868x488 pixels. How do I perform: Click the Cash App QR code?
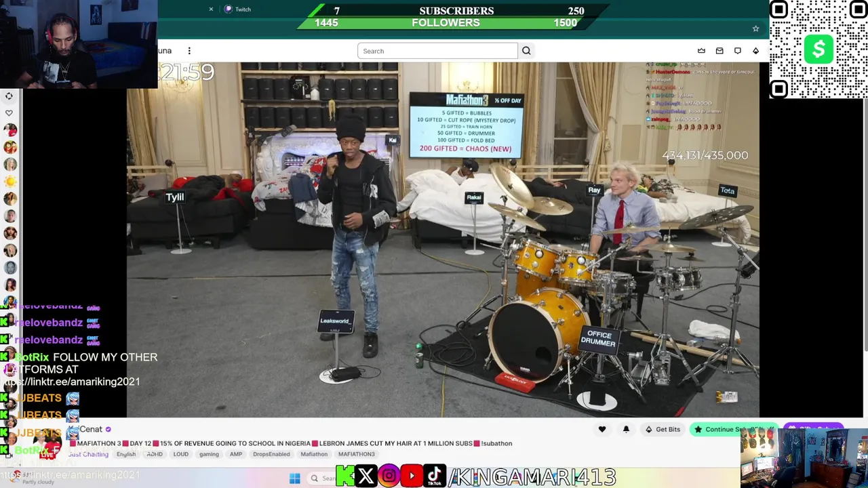point(818,49)
